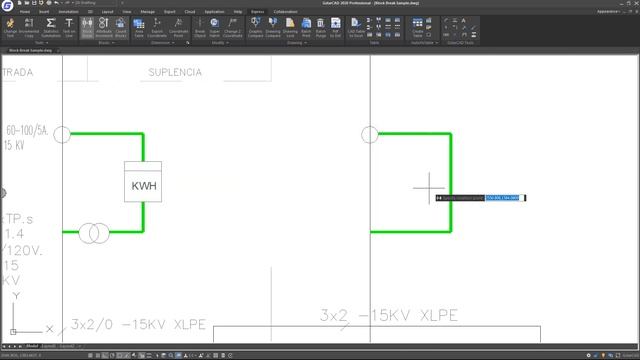Screen dimensions: 640x360
Task: Click the Create Table tool
Action: tap(418, 28)
